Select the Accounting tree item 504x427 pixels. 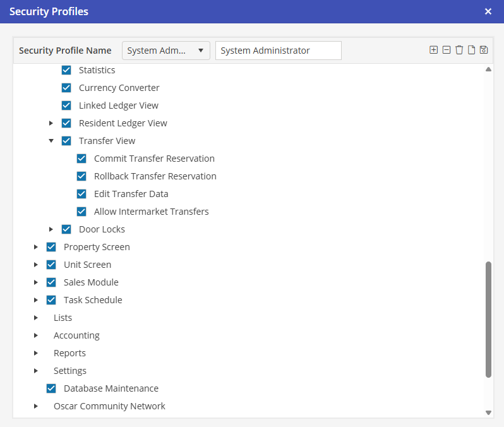tap(76, 335)
